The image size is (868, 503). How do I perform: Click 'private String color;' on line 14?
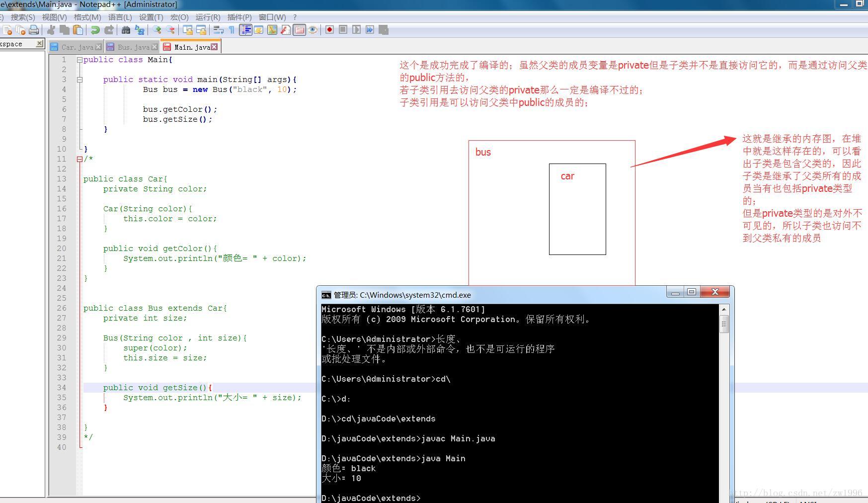click(x=155, y=189)
